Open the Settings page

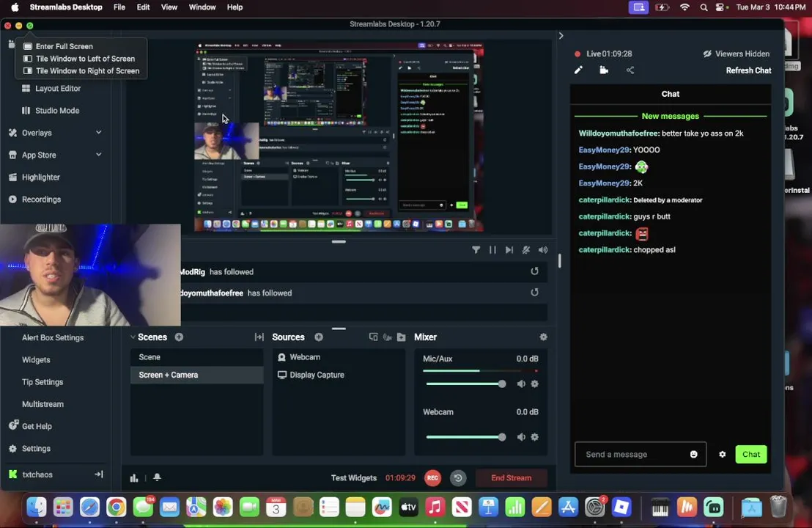point(30,449)
